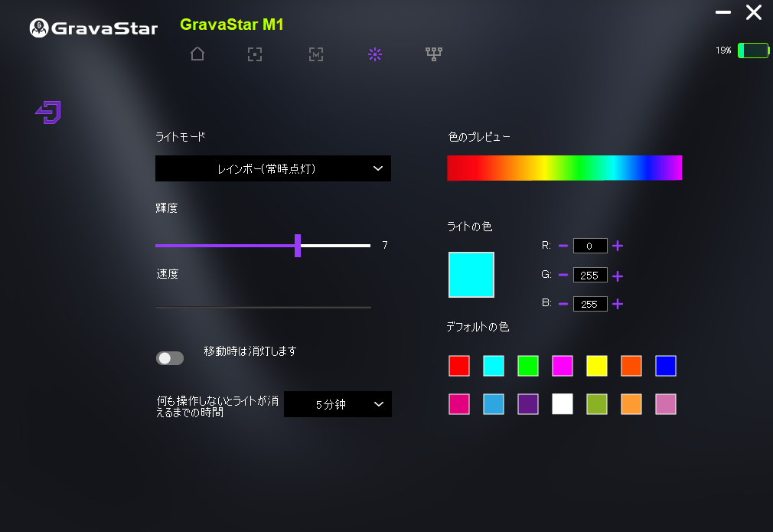Open the DPI crosshair settings tab
773x532 pixels.
[x=255, y=54]
